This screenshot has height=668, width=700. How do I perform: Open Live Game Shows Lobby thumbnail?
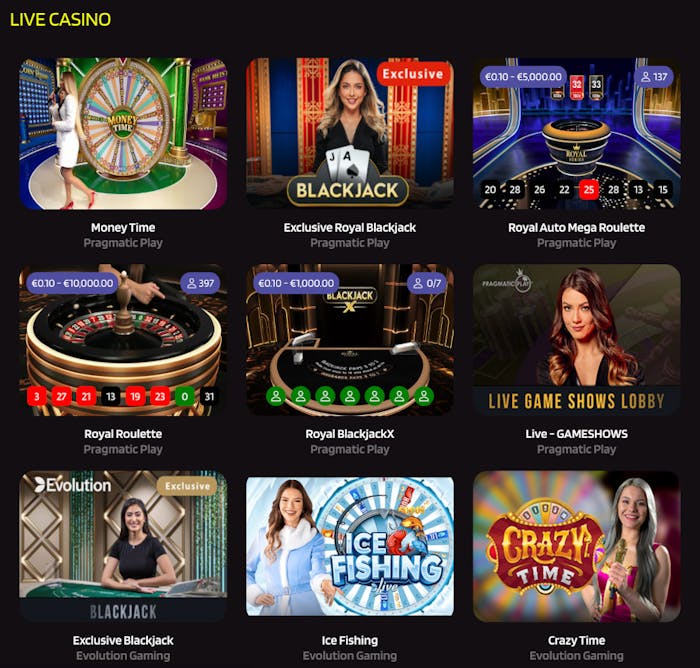click(577, 340)
